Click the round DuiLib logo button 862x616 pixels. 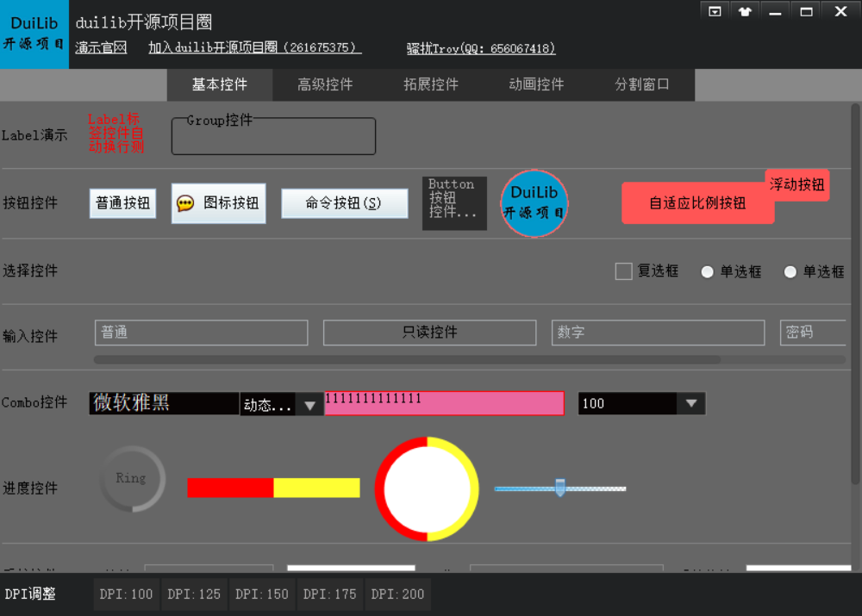point(534,203)
